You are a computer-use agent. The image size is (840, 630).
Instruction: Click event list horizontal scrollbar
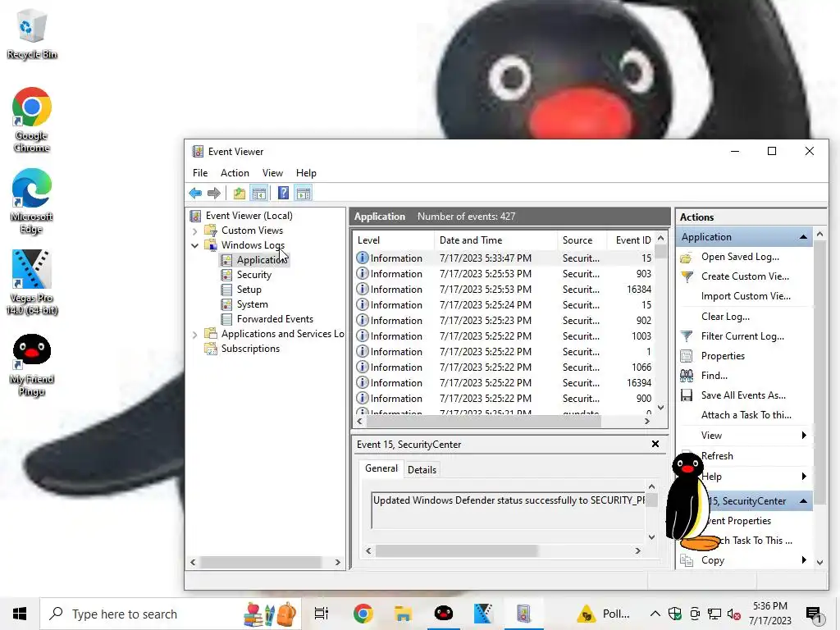click(484, 422)
